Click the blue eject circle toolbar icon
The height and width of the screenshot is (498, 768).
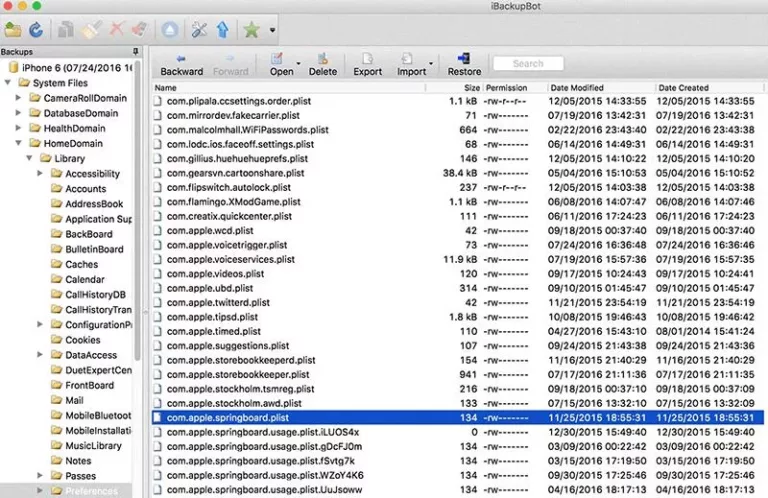[170, 30]
